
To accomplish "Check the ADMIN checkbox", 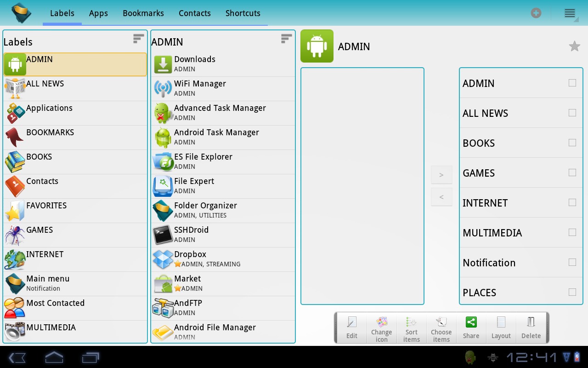I will pos(572,83).
